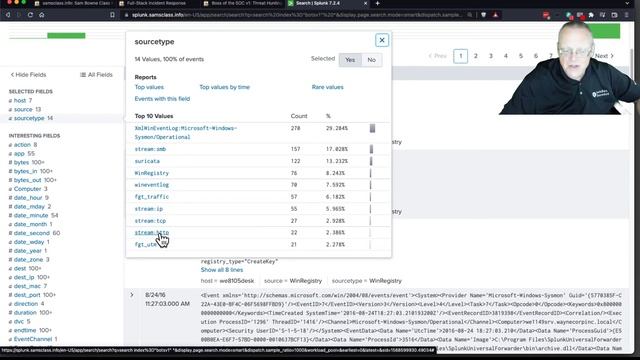640x360 pixels.
Task: Select wineventlog sourcetype value
Action: coord(151,185)
